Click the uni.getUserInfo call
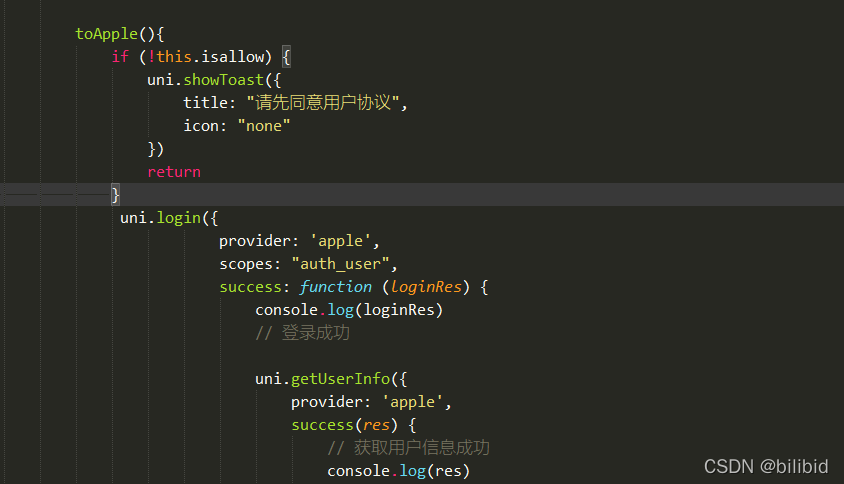The height and width of the screenshot is (484, 844). point(331,379)
